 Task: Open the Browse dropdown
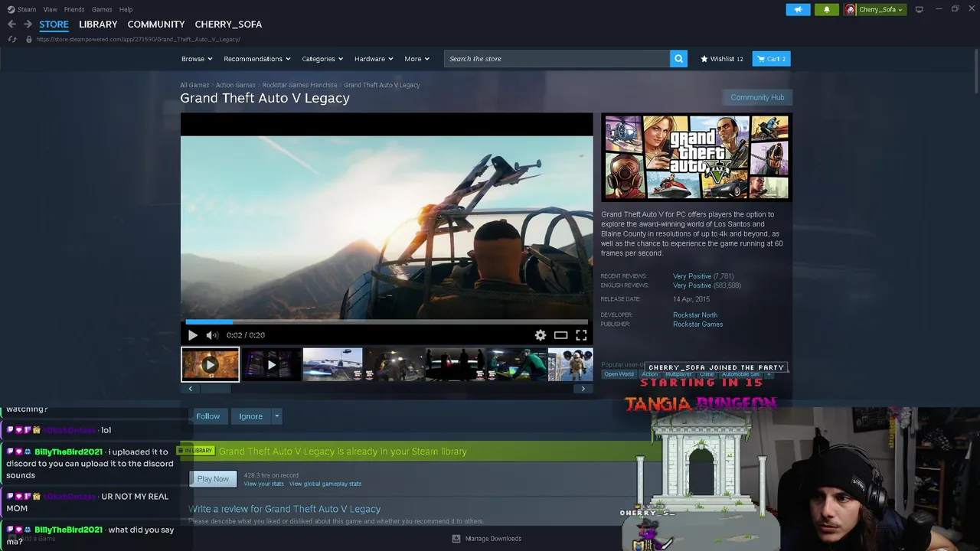(x=197, y=59)
